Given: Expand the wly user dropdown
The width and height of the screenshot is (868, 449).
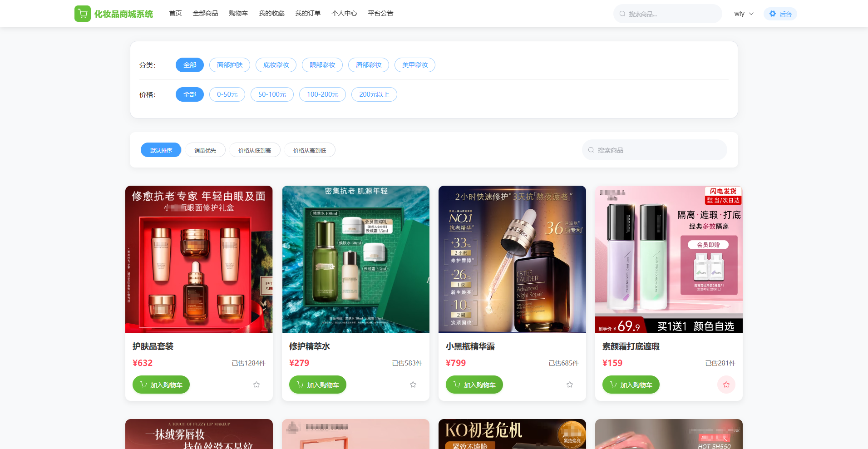Looking at the screenshot, I should click(x=744, y=14).
